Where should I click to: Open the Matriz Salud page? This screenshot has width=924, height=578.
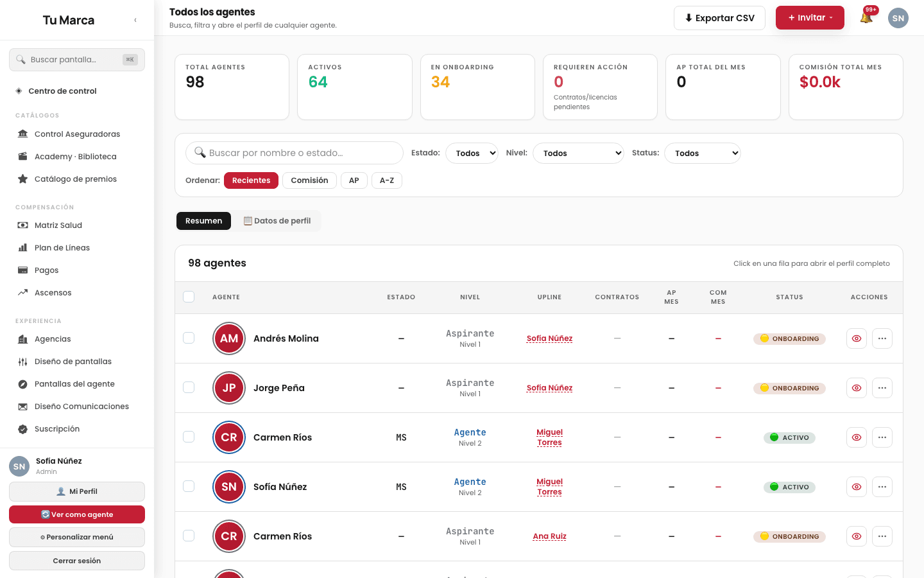(77, 225)
